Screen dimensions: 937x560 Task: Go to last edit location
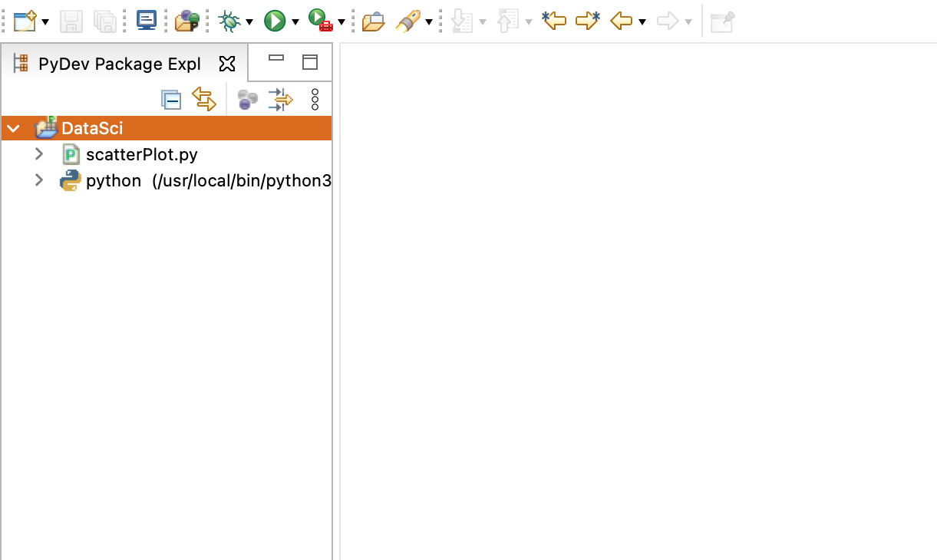click(553, 21)
